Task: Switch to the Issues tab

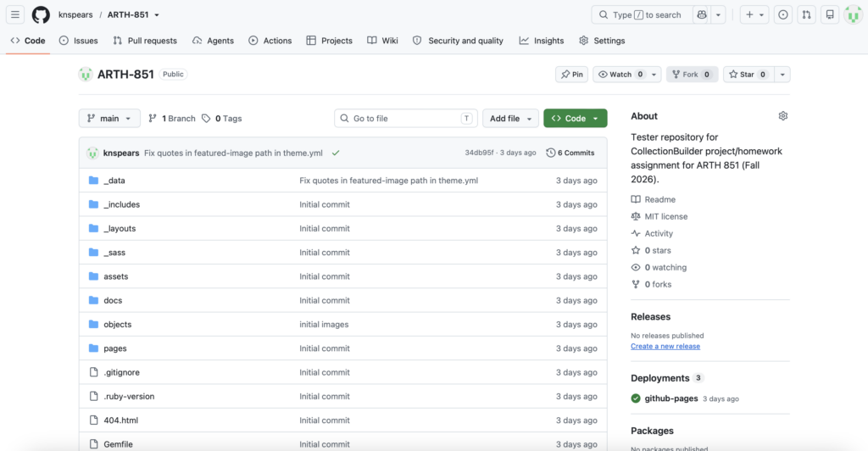Action: pyautogui.click(x=79, y=41)
